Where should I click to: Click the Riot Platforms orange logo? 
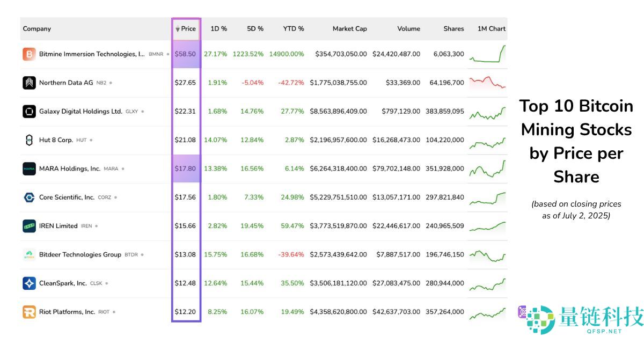(28, 311)
